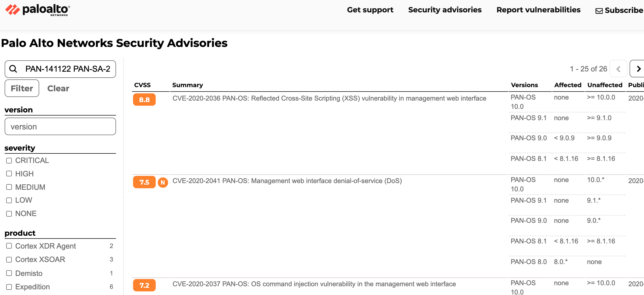Click the 8.8 CVSS score badge
The width and height of the screenshot is (644, 295).
(x=144, y=100)
